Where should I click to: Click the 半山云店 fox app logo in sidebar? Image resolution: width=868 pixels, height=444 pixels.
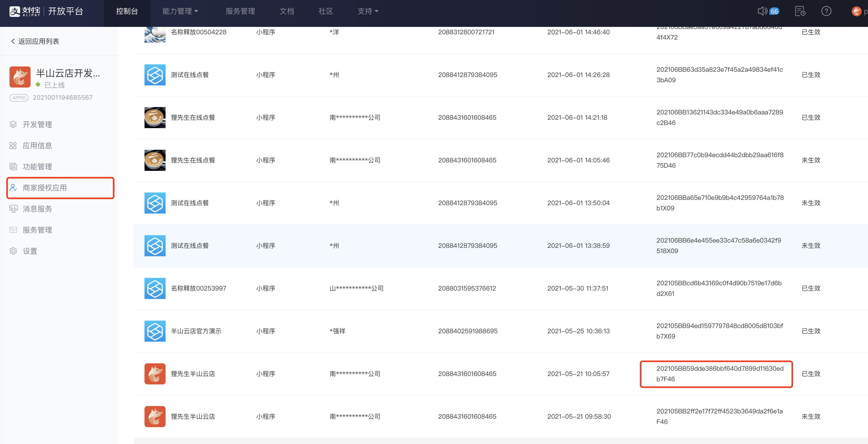pos(20,77)
